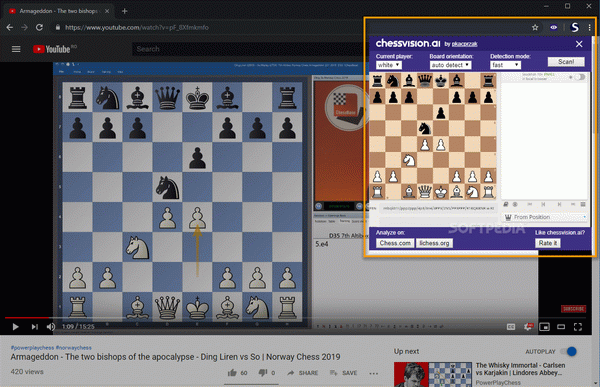The image size is (600, 387).
Task: Toggle the Stockfish engine switch
Action: click(579, 77)
